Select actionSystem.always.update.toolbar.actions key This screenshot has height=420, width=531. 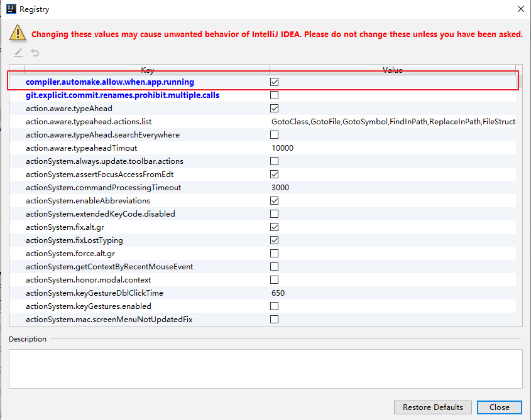[105, 161]
